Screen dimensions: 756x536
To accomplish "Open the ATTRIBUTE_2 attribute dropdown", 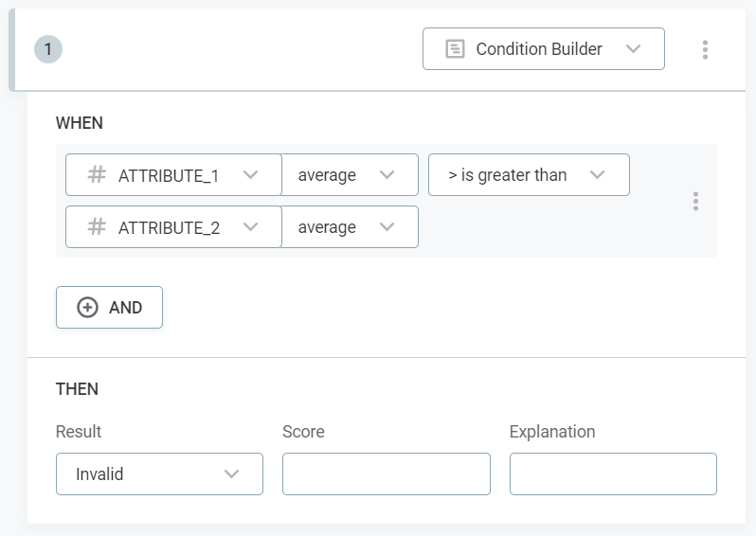I will click(173, 227).
